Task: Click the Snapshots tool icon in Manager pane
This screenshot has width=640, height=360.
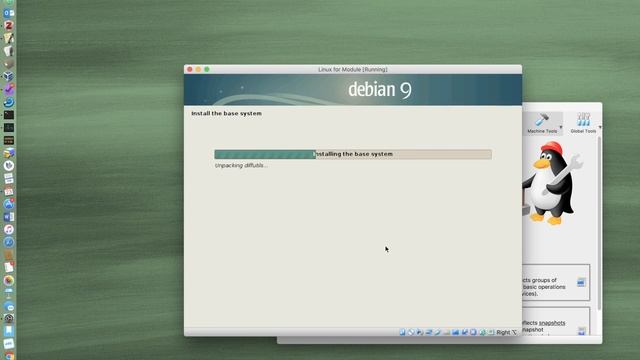Action: coord(582,331)
